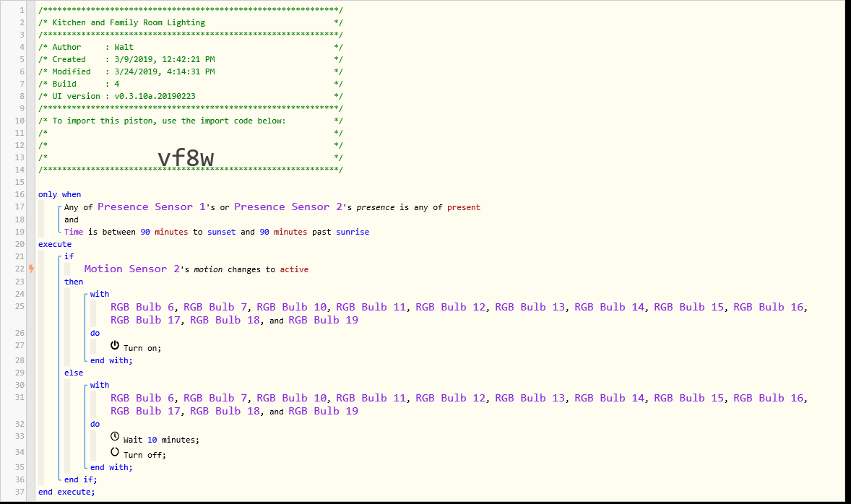Click RGB Bulb 19 in the first with block
Image resolution: width=851 pixels, height=504 pixels.
click(x=324, y=320)
